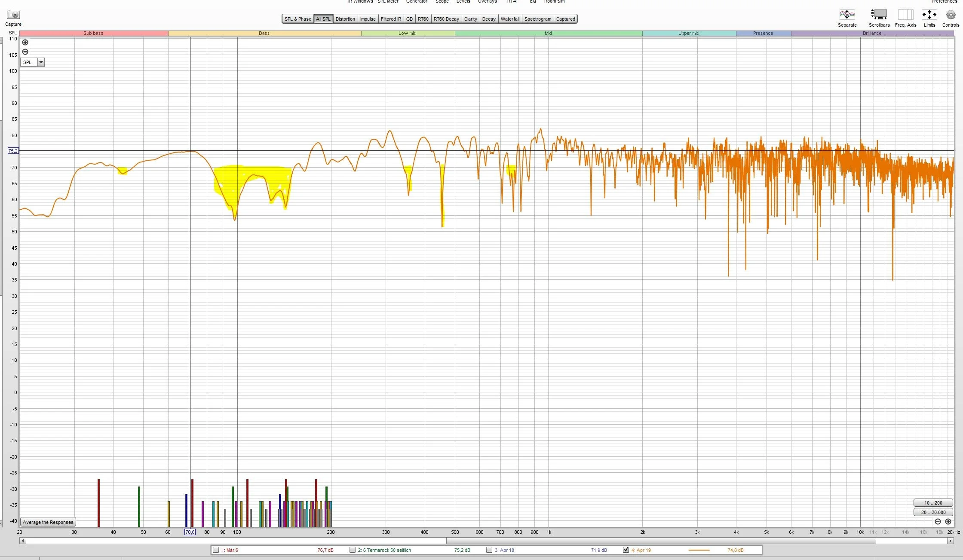Open the graph Limits icon
This screenshot has height=560, width=963.
(929, 15)
